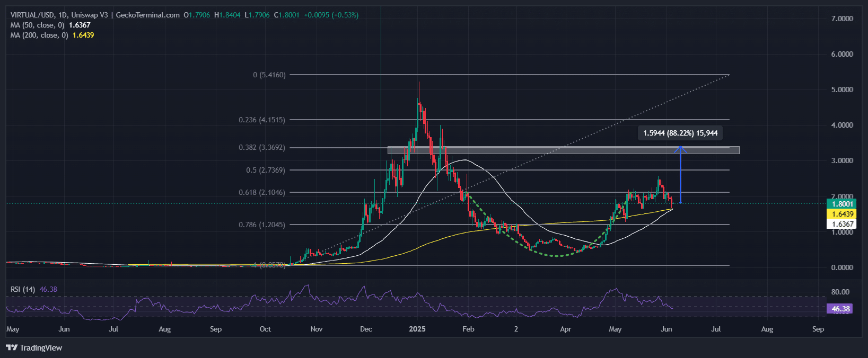Viewport: 868px width, 358px height.
Task: Click the 0.786 (1.2045) Fibonacci label
Action: click(262, 225)
